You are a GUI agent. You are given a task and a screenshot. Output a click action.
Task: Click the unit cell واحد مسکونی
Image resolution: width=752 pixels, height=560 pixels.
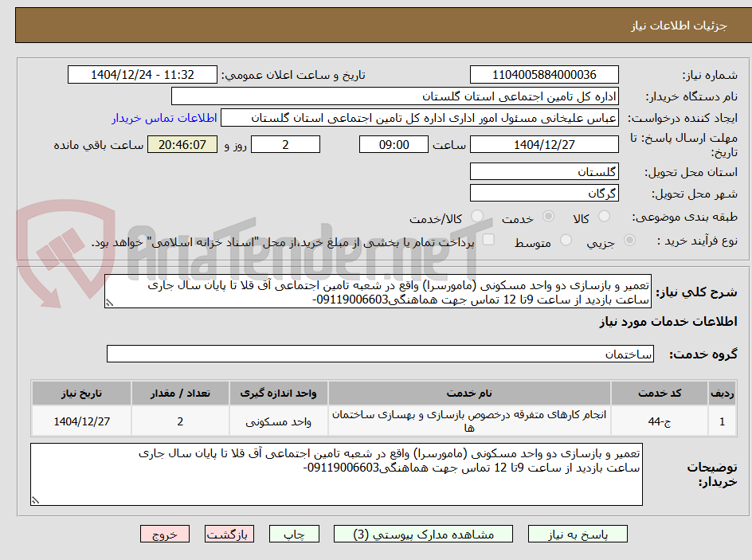pyautogui.click(x=278, y=421)
